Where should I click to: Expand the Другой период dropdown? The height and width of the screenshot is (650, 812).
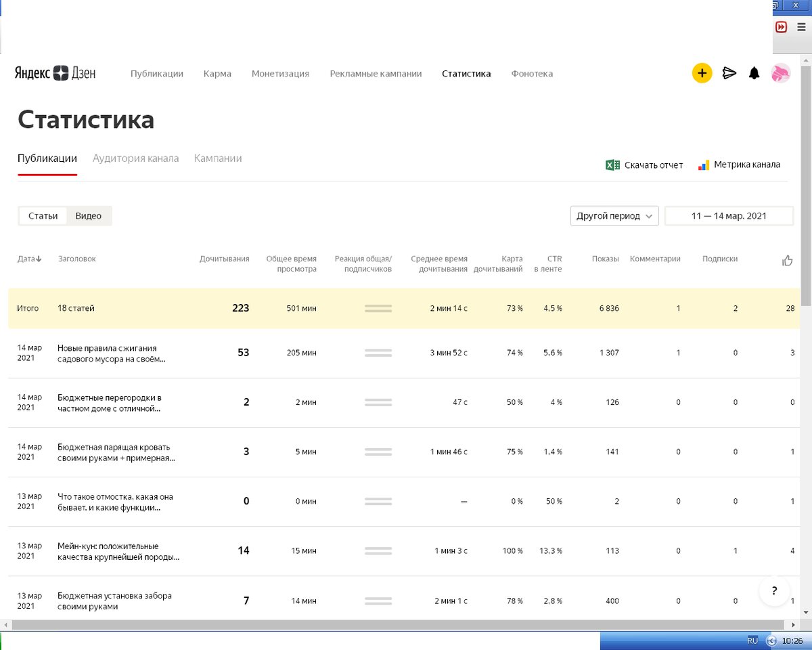pyautogui.click(x=614, y=216)
